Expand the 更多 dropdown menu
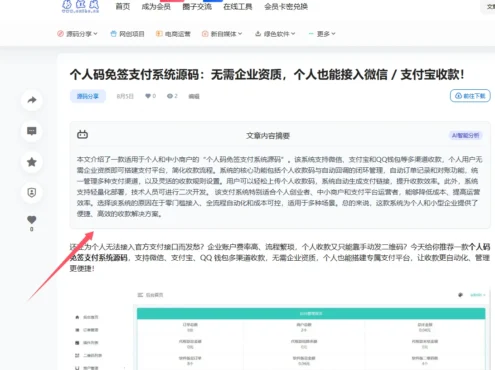 tap(322, 34)
